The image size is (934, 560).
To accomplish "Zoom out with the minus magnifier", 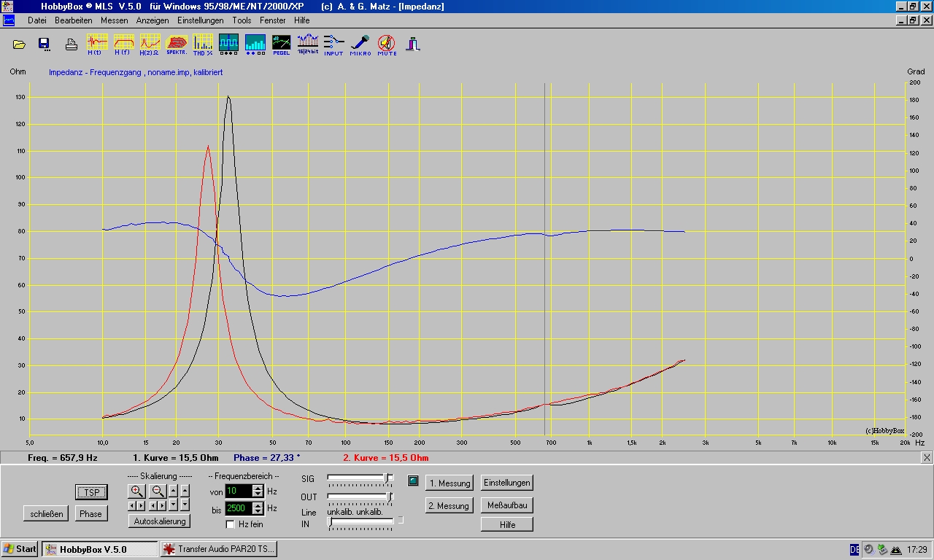I will pyautogui.click(x=158, y=491).
